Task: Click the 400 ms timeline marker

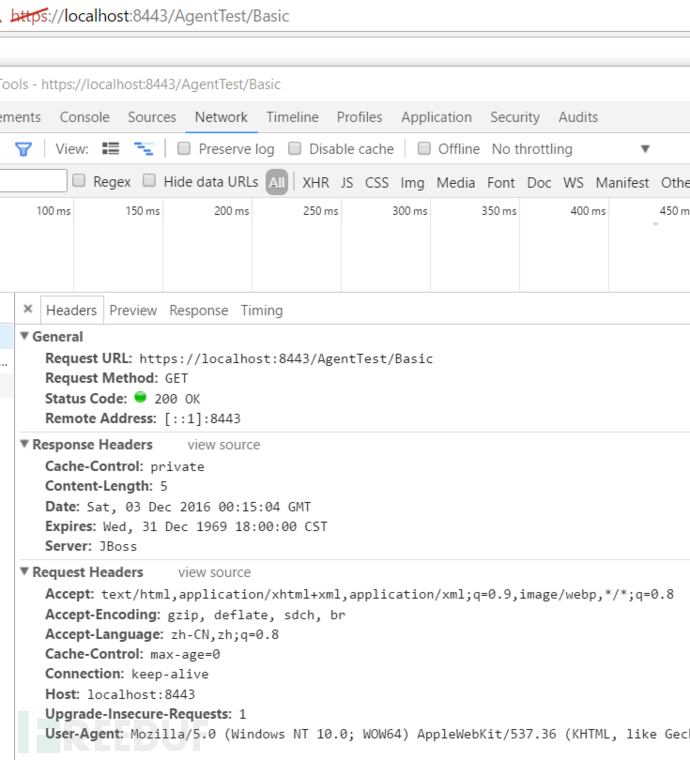Action: 588,211
